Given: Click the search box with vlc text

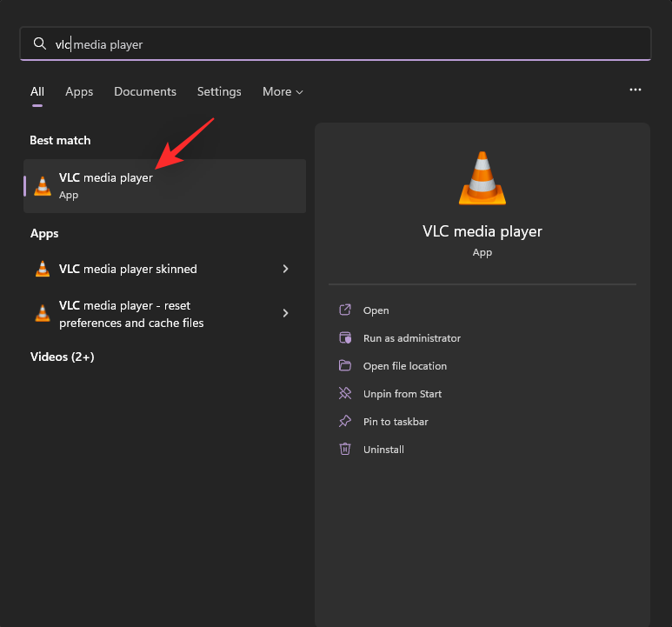Looking at the screenshot, I should point(336,43).
